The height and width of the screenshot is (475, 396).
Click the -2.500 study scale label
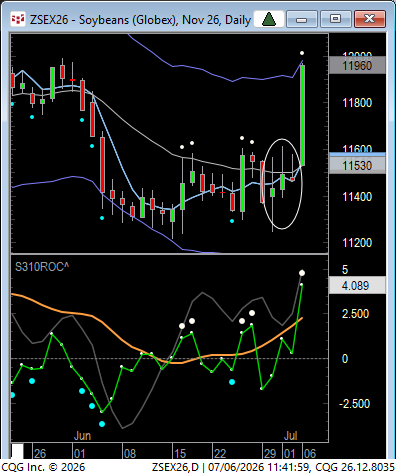click(x=354, y=404)
